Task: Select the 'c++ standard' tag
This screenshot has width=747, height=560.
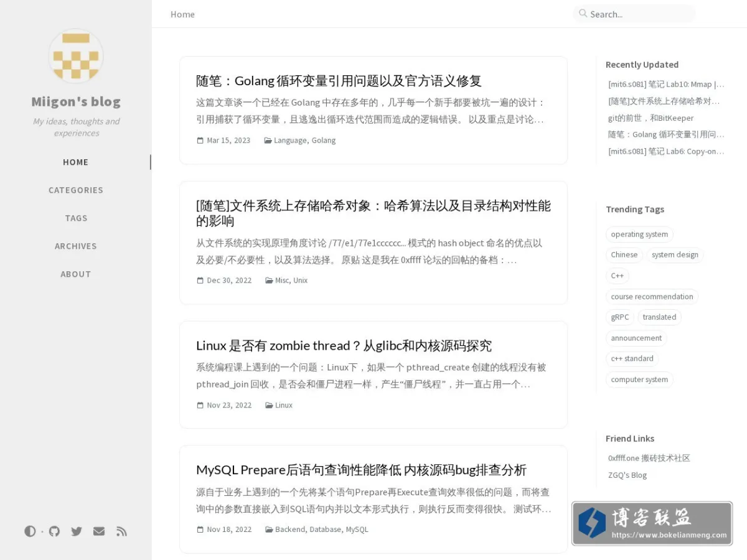Action: point(632,359)
